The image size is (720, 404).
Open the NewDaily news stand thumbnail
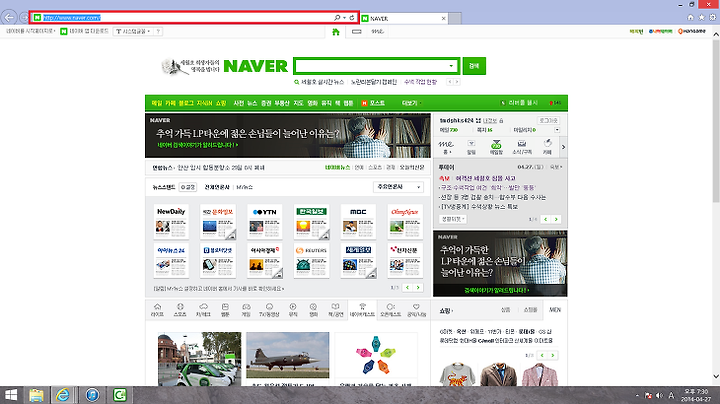(171, 222)
